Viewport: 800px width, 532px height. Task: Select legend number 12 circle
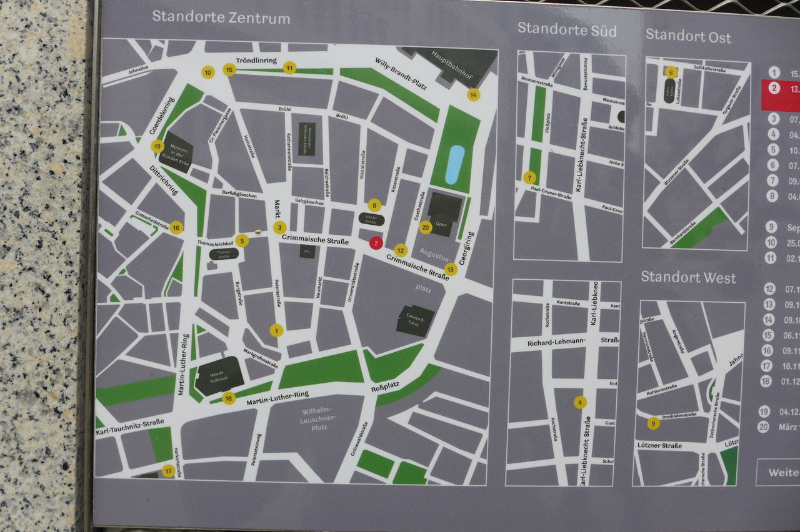click(x=770, y=288)
